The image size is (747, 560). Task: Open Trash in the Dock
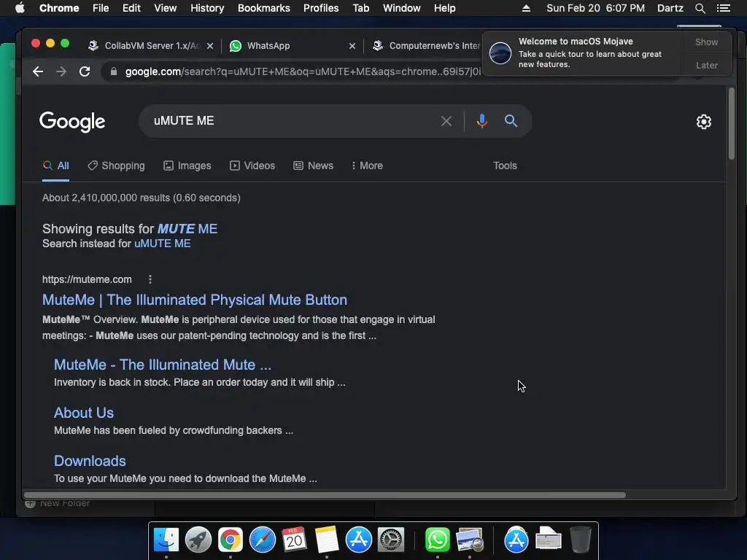coord(580,540)
